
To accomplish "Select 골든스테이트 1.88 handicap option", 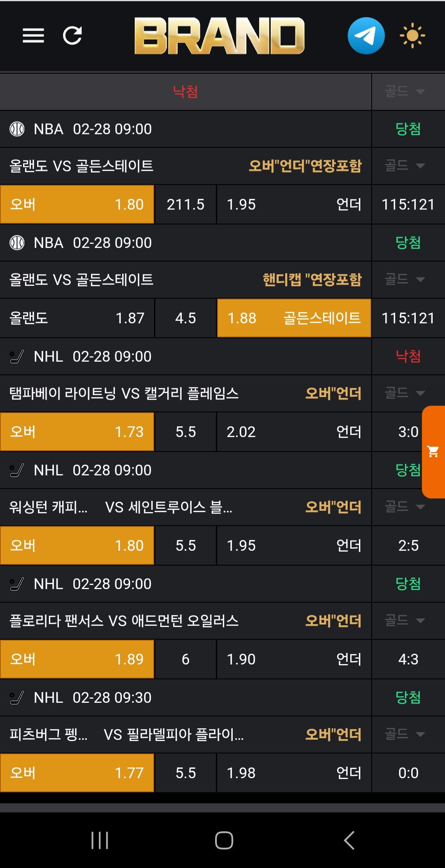I will (294, 318).
